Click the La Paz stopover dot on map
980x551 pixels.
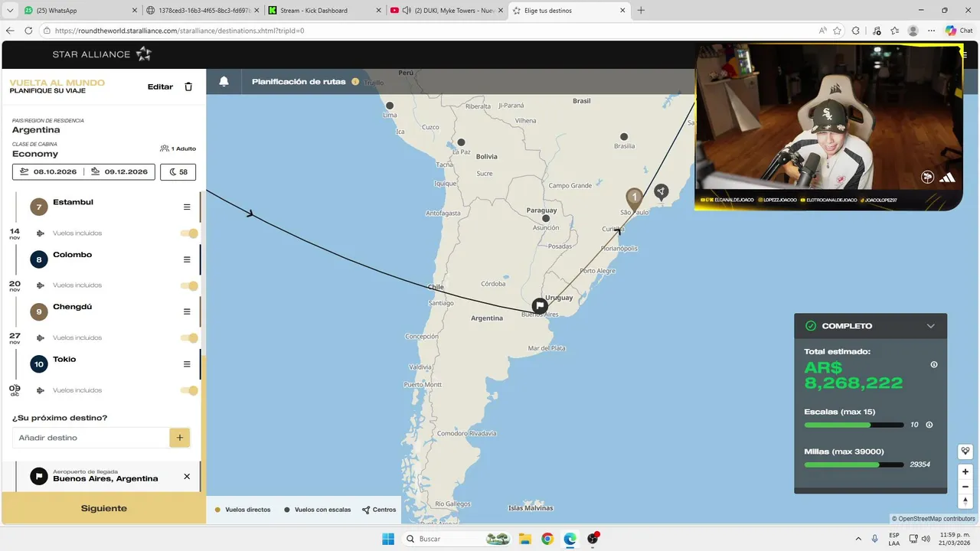click(x=461, y=142)
